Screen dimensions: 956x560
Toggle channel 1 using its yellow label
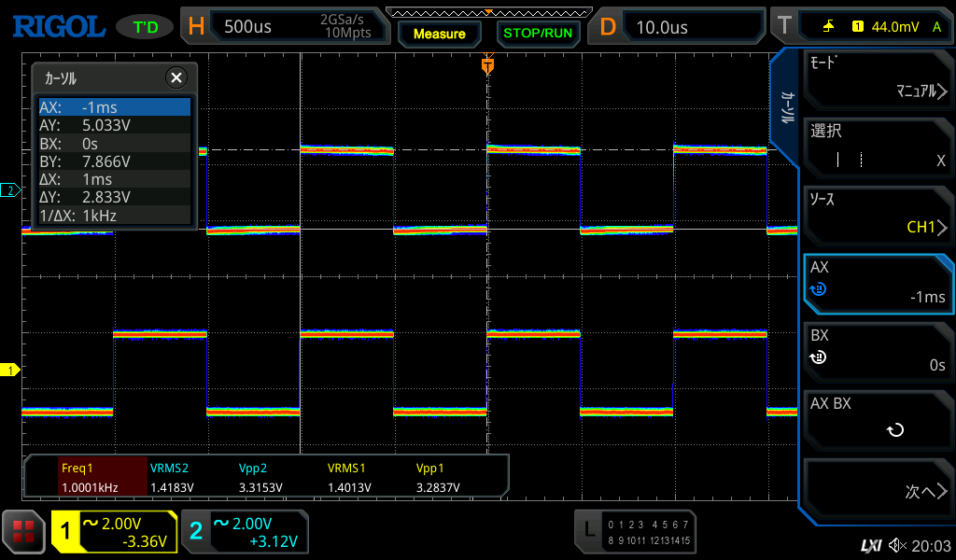(65, 532)
